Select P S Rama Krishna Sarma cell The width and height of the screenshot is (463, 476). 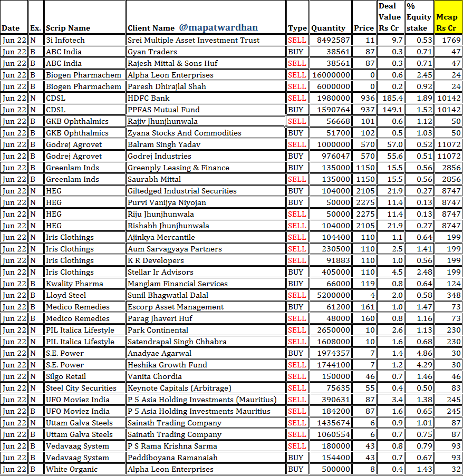pyautogui.click(x=206, y=446)
